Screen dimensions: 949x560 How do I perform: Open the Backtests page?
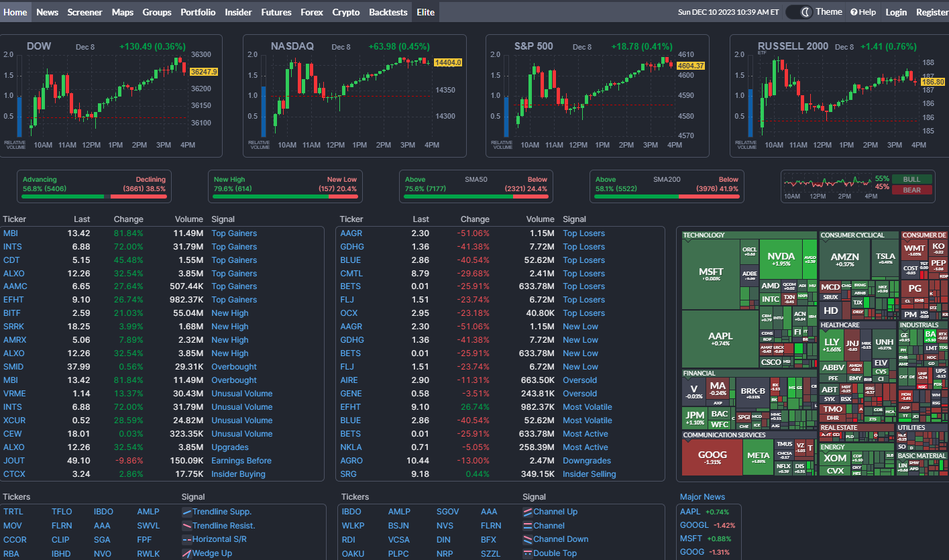click(388, 12)
